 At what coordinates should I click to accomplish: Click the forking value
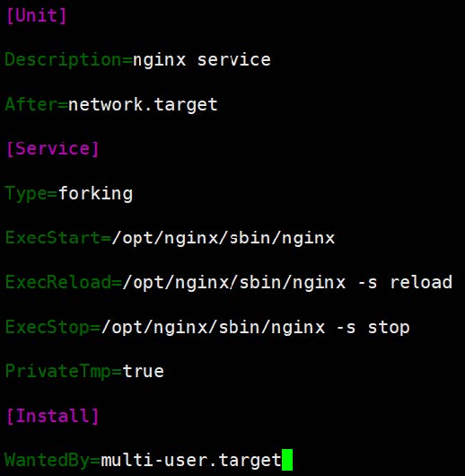pyautogui.click(x=95, y=194)
